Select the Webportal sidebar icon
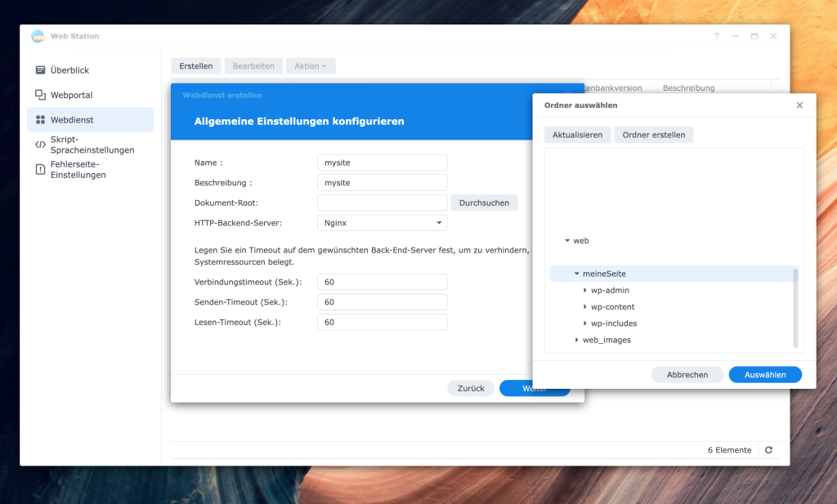 coord(40,95)
